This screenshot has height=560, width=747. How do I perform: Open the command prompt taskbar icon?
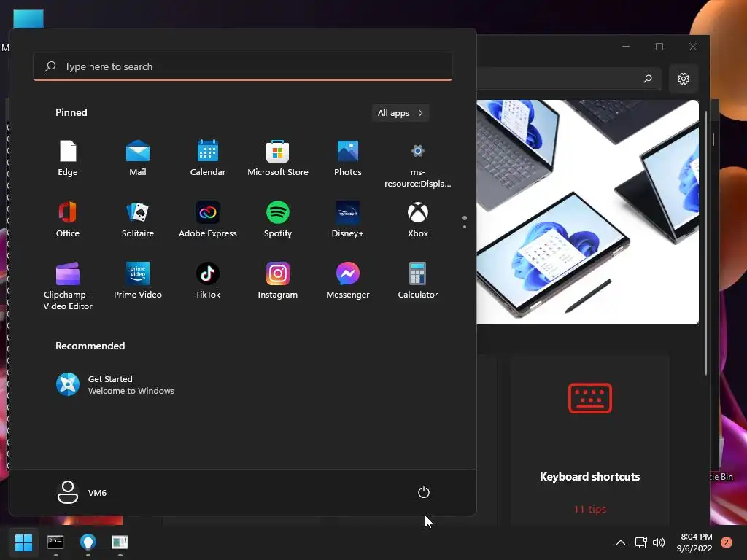pyautogui.click(x=55, y=542)
